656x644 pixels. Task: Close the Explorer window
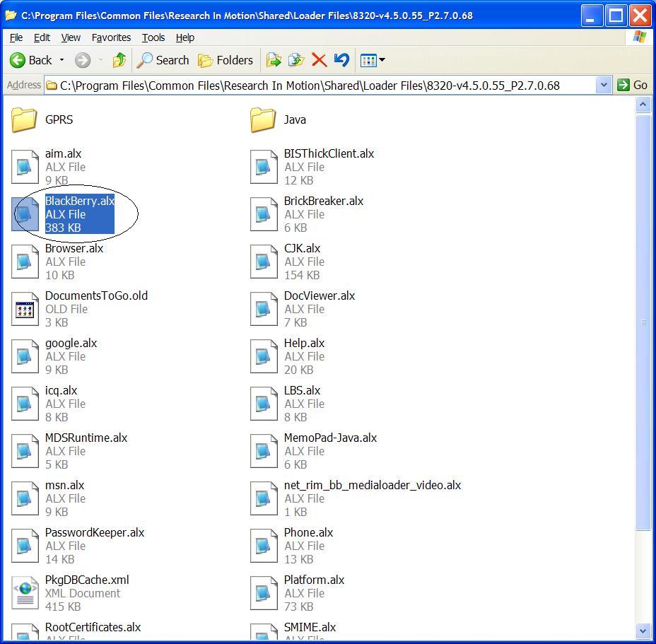[x=640, y=16]
